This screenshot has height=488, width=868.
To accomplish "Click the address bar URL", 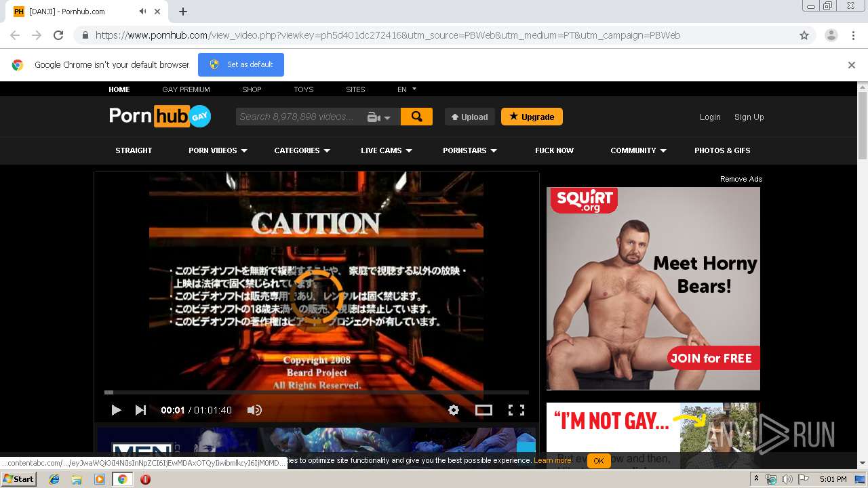I will click(388, 35).
